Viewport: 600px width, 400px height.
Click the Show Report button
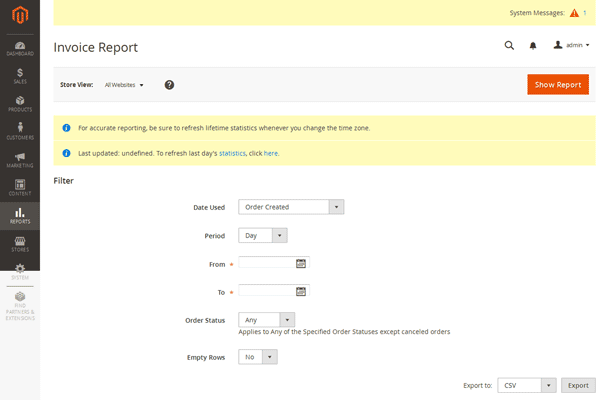click(557, 85)
